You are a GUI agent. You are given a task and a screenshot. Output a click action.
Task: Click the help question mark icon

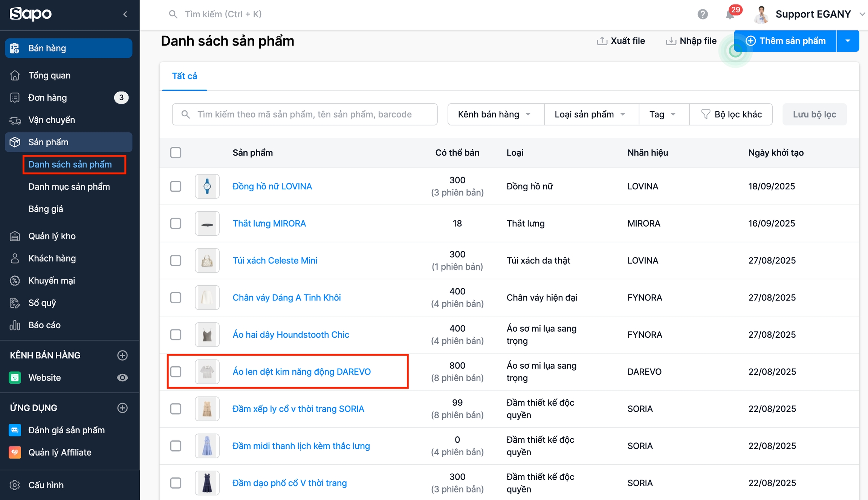click(x=703, y=14)
